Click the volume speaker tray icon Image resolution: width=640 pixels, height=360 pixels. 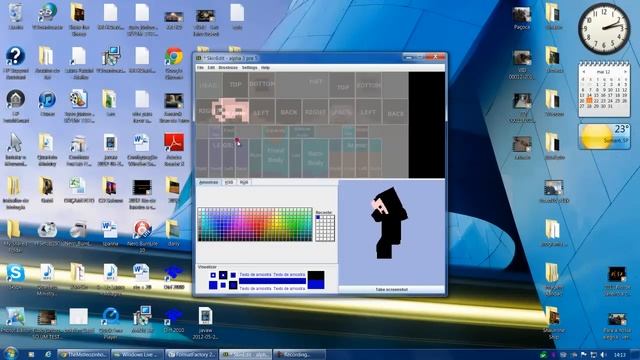[x=603, y=355]
